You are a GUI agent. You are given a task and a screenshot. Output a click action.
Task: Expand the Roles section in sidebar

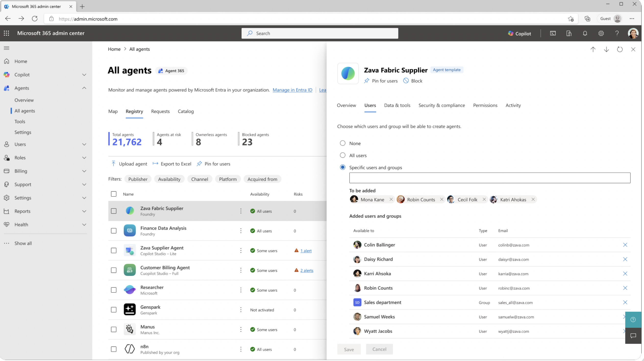pyautogui.click(x=84, y=158)
